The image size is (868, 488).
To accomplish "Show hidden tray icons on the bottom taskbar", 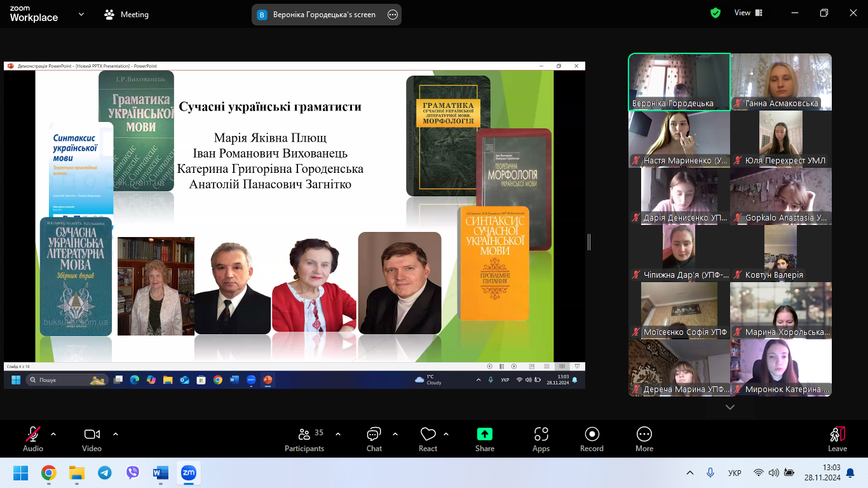I will coord(690,473).
